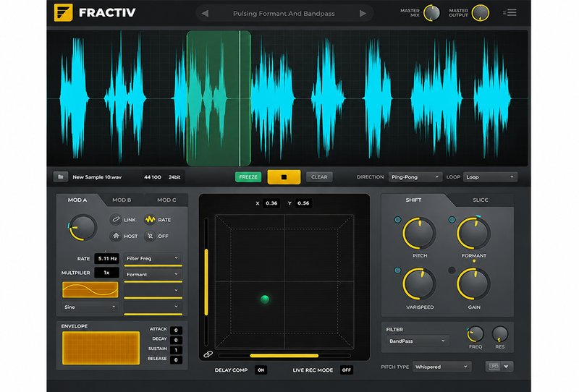Click the Master Mix knob
This screenshot has height=392, width=579.
click(431, 13)
